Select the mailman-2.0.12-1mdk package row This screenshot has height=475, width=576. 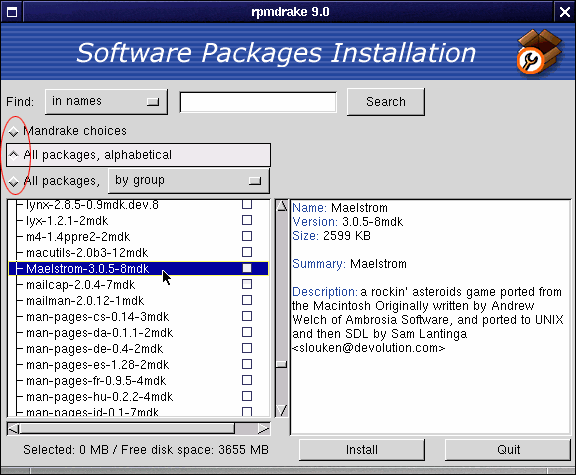click(x=138, y=301)
